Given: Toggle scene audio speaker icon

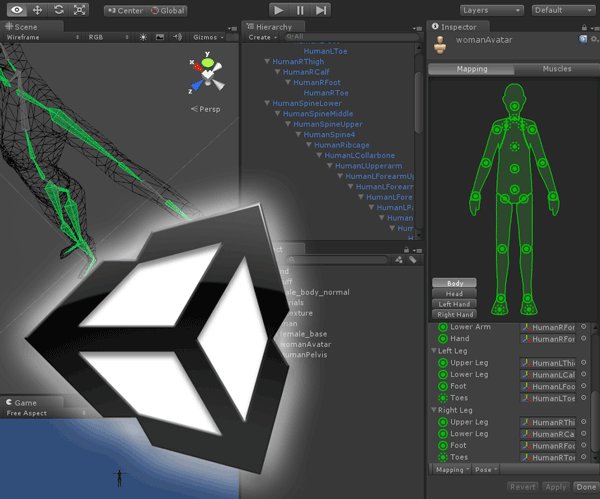Looking at the screenshot, I should [x=177, y=37].
